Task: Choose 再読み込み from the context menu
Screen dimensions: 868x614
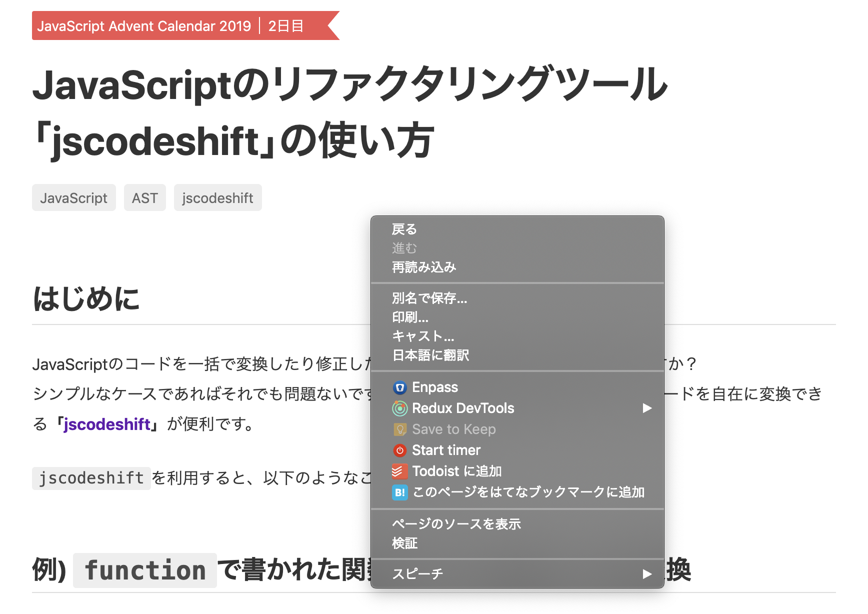Action: coord(424,267)
